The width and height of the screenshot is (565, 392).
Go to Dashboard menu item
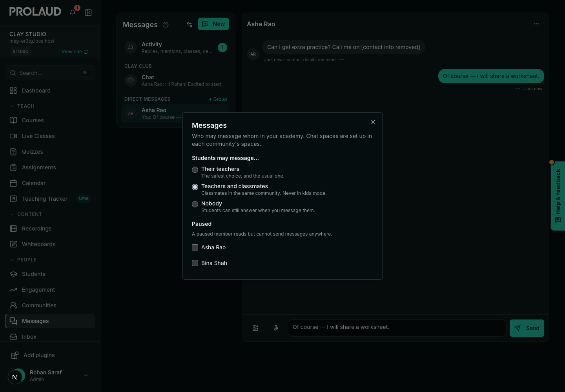pyautogui.click(x=50, y=91)
